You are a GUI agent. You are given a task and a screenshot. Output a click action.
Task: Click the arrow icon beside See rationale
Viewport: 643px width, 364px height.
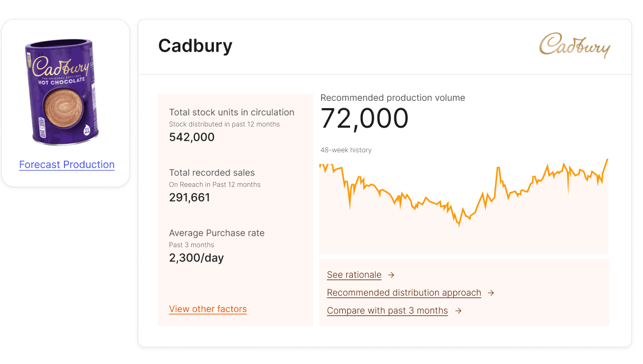point(392,275)
